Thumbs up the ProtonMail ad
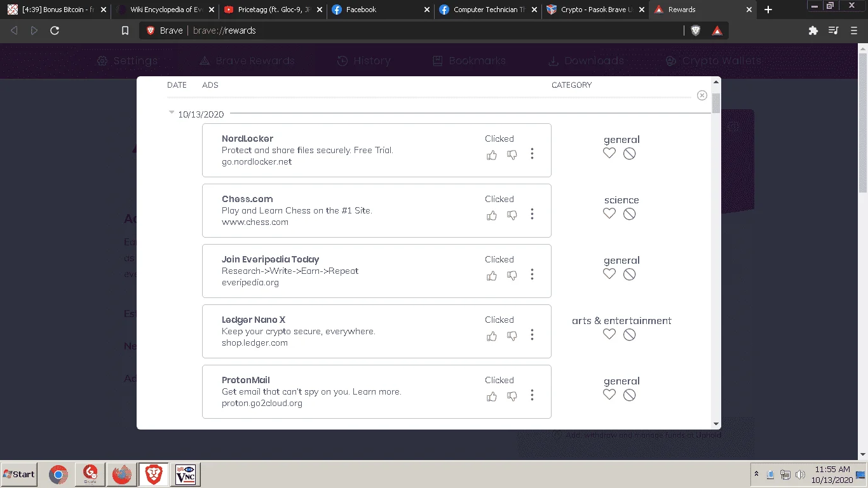Image resolution: width=868 pixels, height=488 pixels. pos(492,396)
